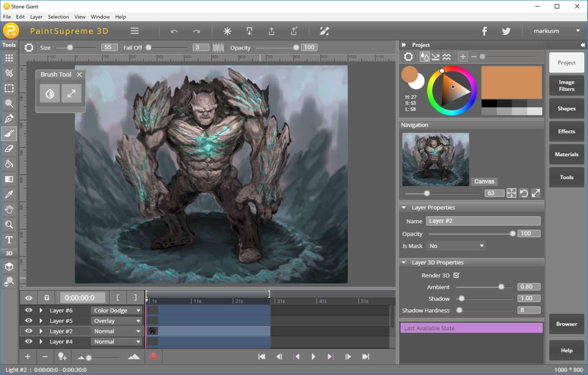Open the 3D cube object tool
The image size is (588, 375).
coord(9,267)
